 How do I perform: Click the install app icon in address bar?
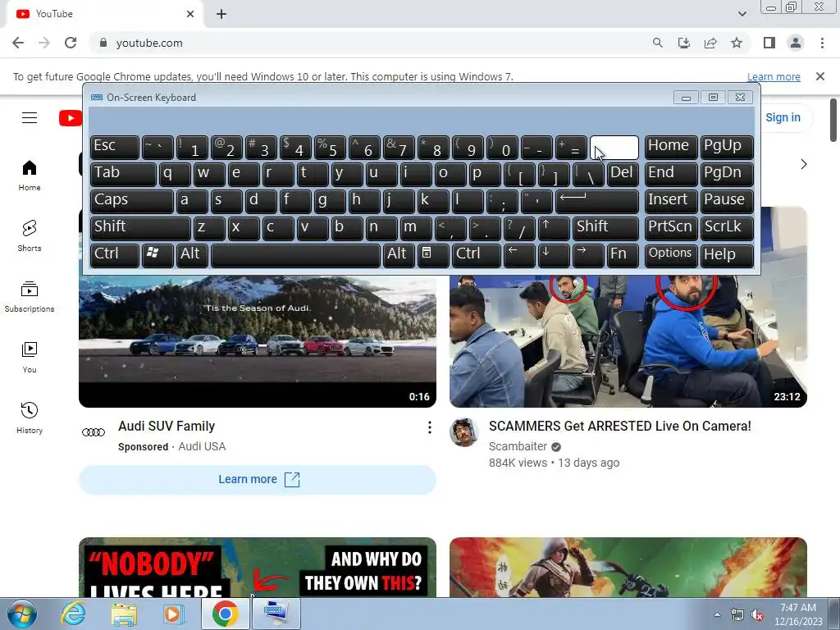[684, 43]
